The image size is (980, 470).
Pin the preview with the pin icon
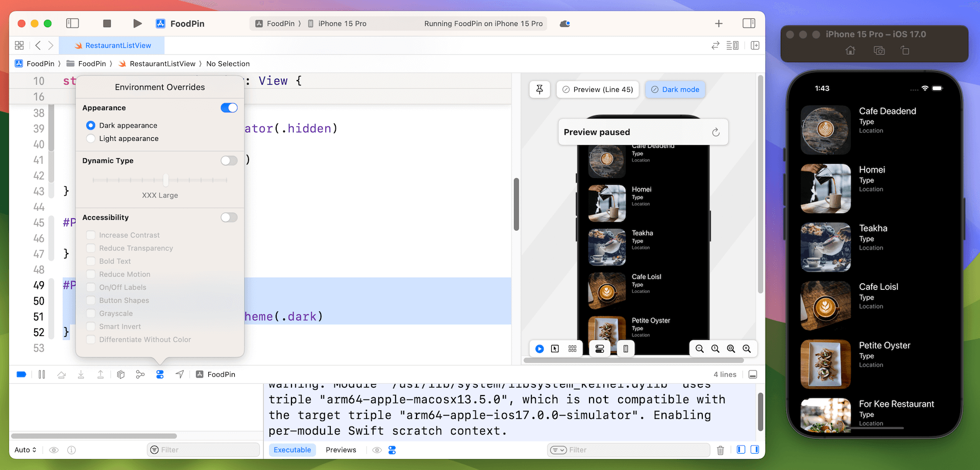pyautogui.click(x=540, y=89)
